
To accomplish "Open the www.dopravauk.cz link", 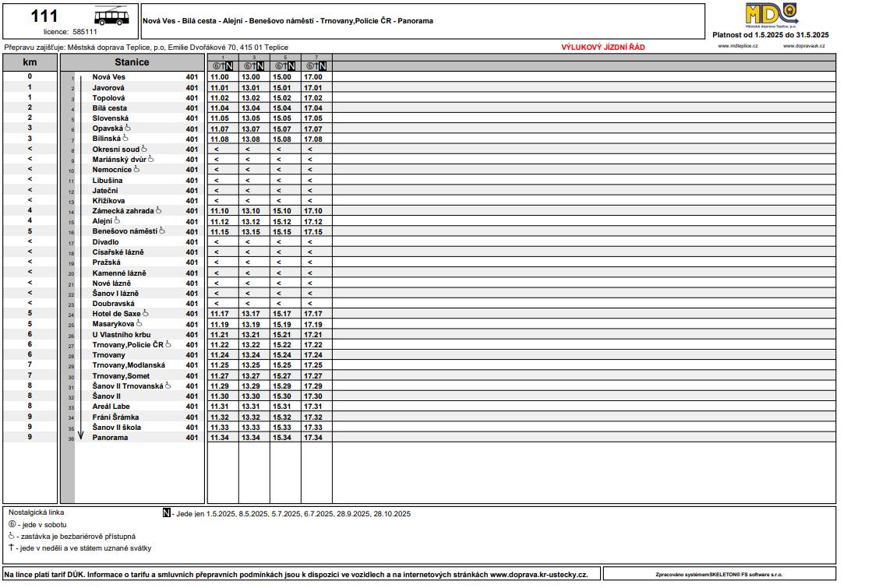I will tap(804, 47).
